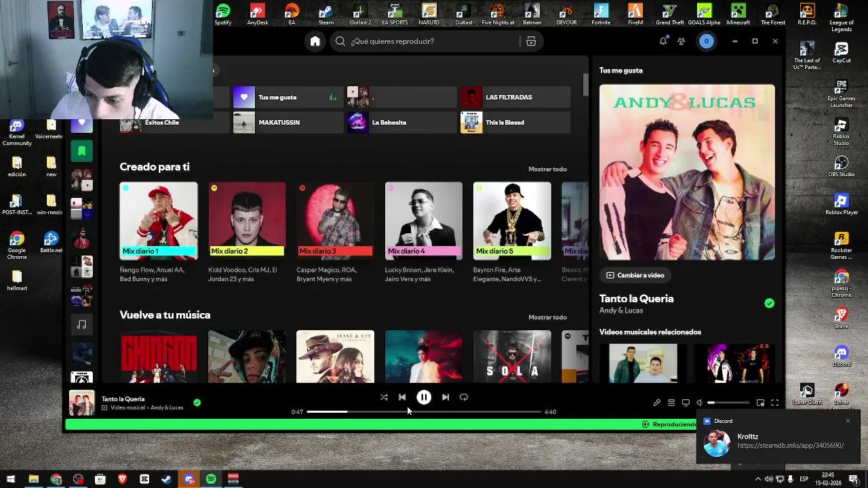Open the Spotify desktop shortcut
The image size is (868, 488).
point(223,14)
